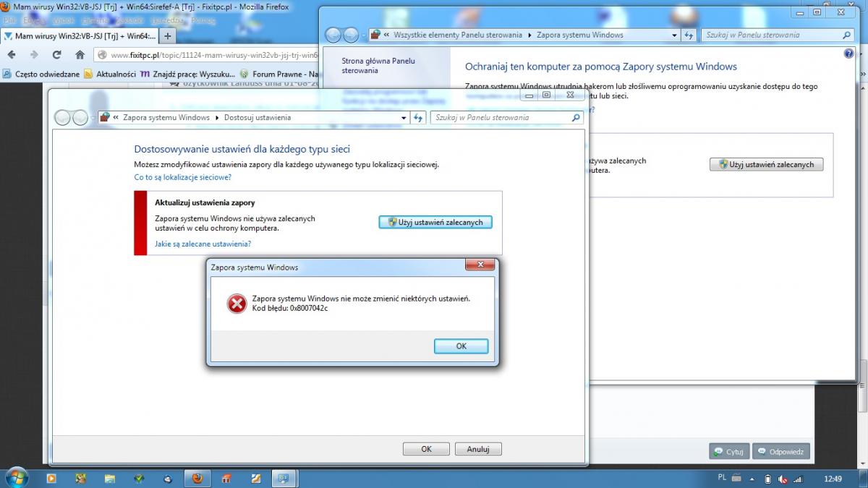Open the 'Forum Prawne' bookmark
868x488 pixels.
[281, 74]
